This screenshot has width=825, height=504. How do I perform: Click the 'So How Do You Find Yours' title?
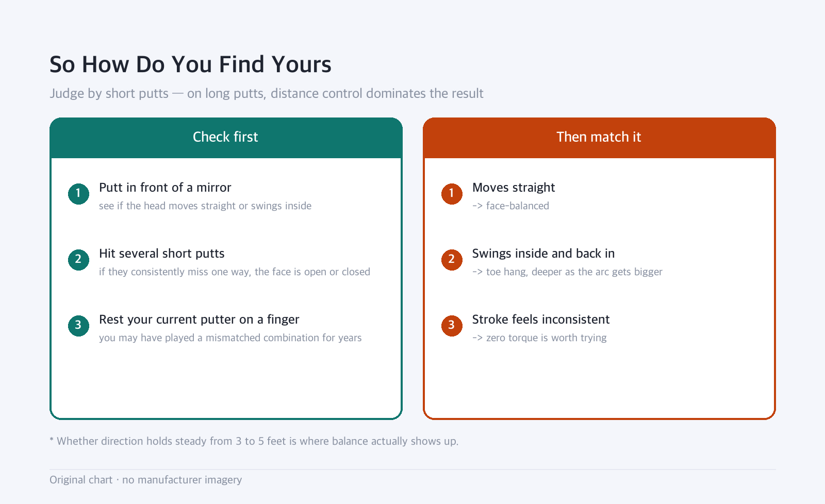tap(190, 64)
